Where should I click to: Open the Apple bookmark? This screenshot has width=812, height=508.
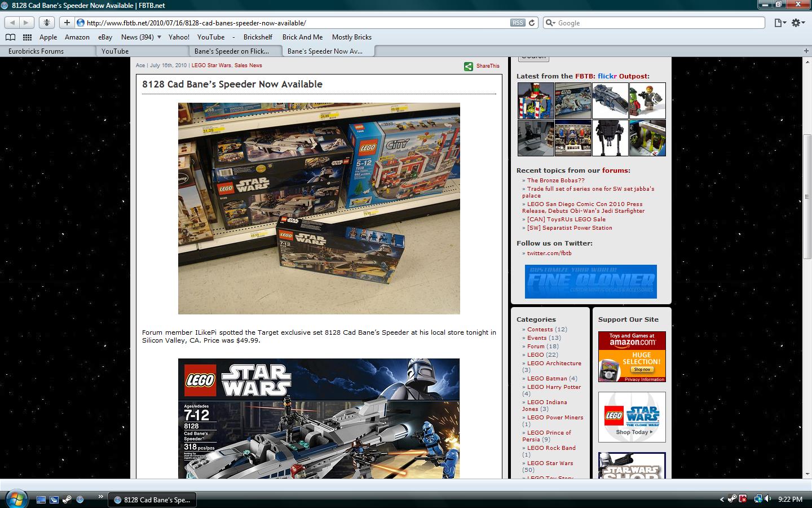pos(48,37)
